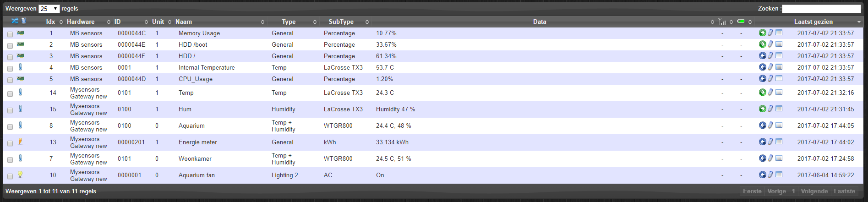Tick the checkbox for Memory Usage row
Screen dimensions: 868x202
pos(10,34)
